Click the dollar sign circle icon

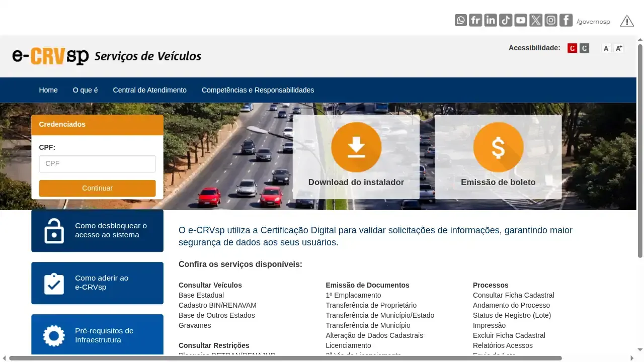point(498,147)
